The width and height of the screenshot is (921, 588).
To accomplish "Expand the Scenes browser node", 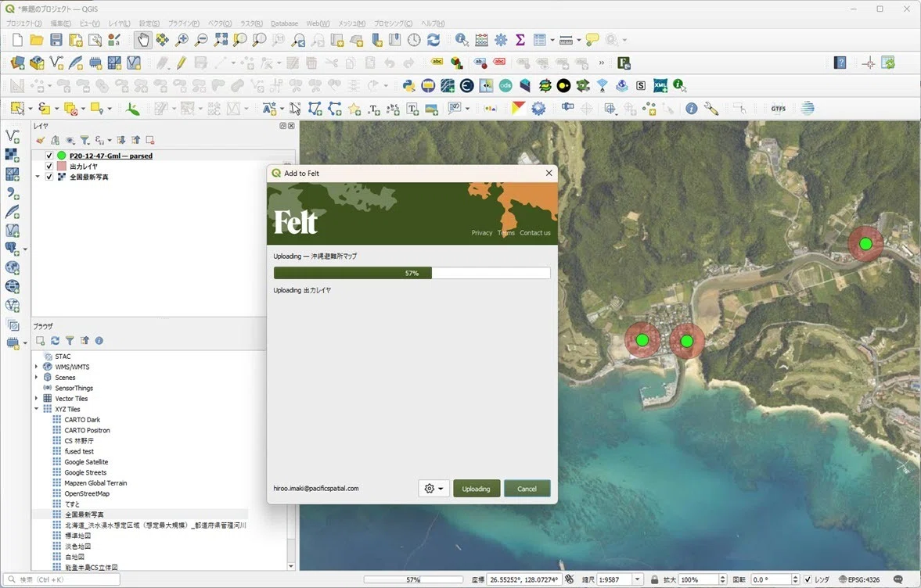I will coord(37,378).
